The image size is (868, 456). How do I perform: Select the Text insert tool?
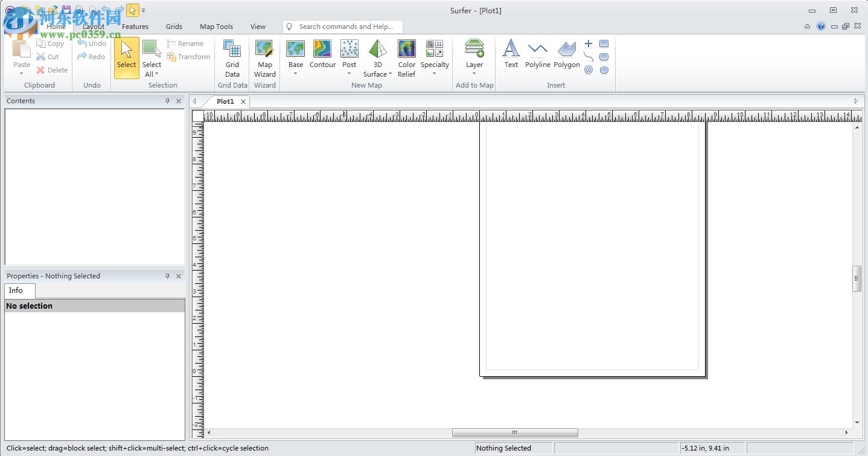tap(511, 54)
